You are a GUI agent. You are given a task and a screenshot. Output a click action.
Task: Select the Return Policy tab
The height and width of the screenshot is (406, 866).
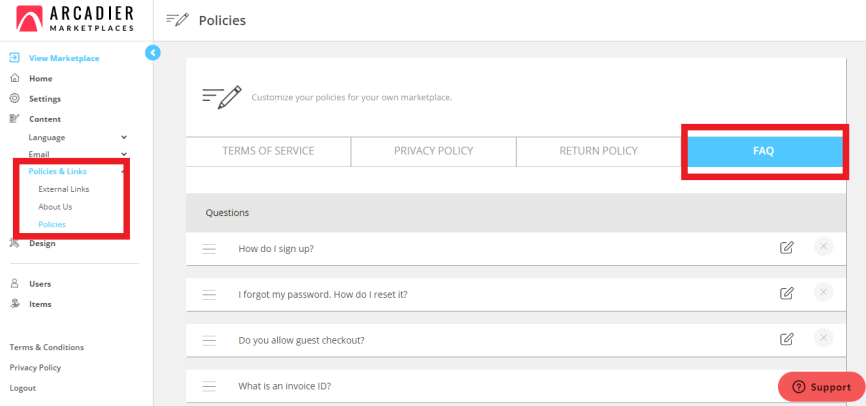599,151
